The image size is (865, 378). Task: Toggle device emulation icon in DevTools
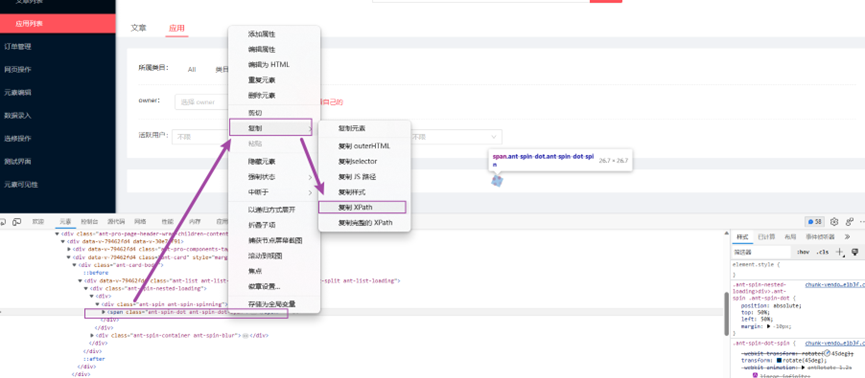click(x=17, y=222)
